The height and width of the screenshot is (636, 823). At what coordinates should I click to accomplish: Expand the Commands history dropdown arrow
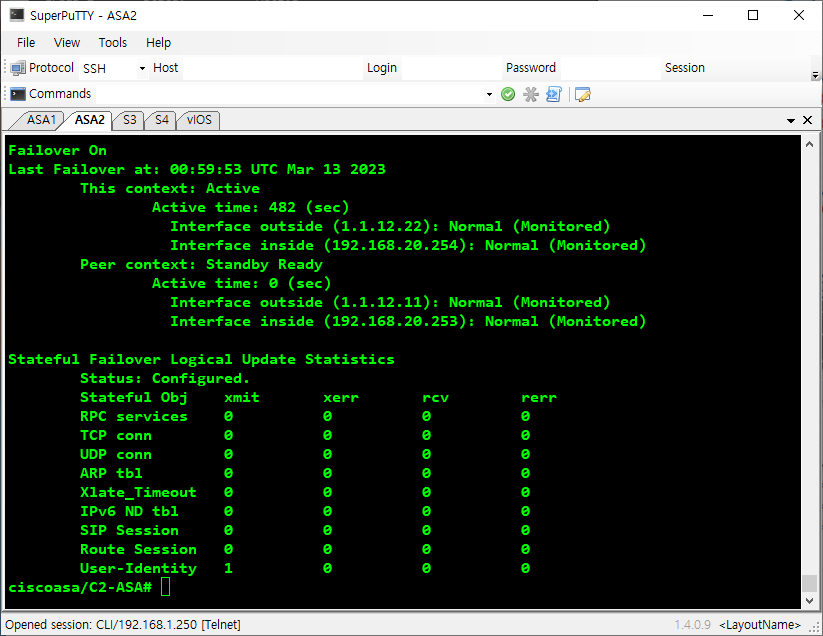[x=489, y=94]
